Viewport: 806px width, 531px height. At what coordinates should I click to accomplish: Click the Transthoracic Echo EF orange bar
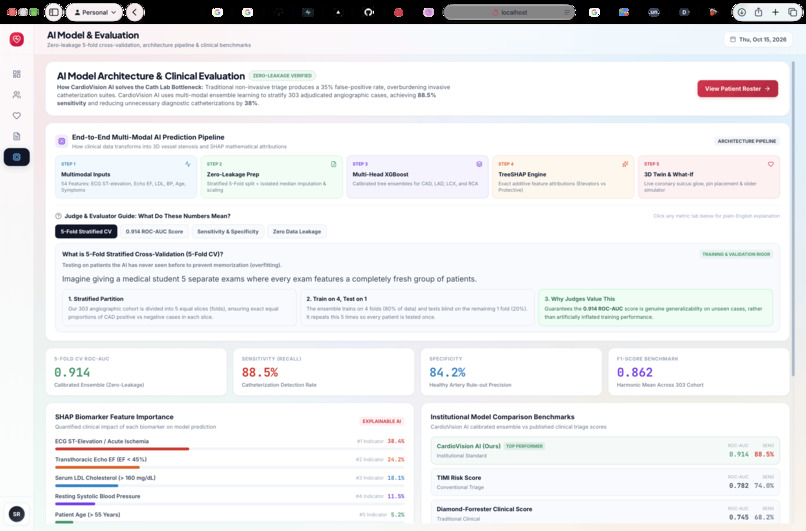point(97,467)
